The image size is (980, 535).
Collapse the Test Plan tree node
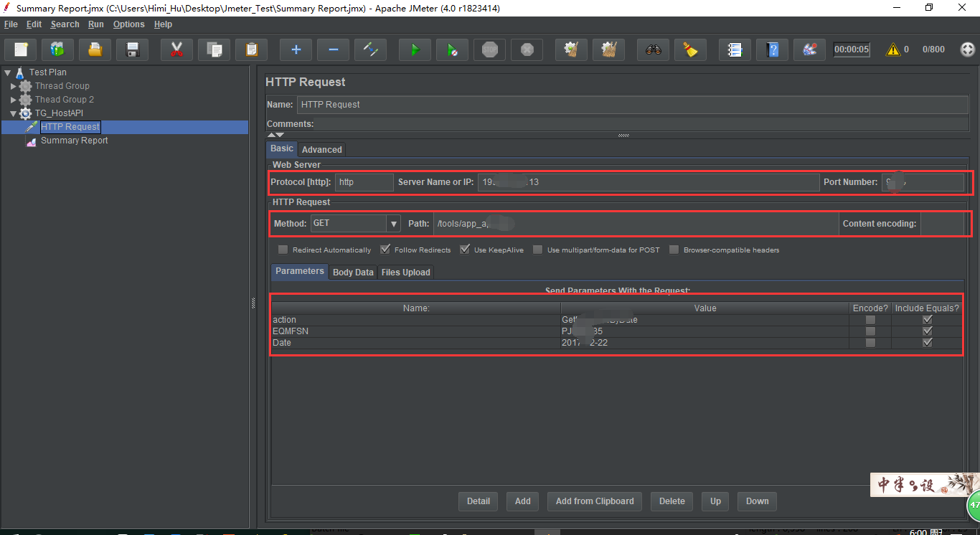point(7,72)
